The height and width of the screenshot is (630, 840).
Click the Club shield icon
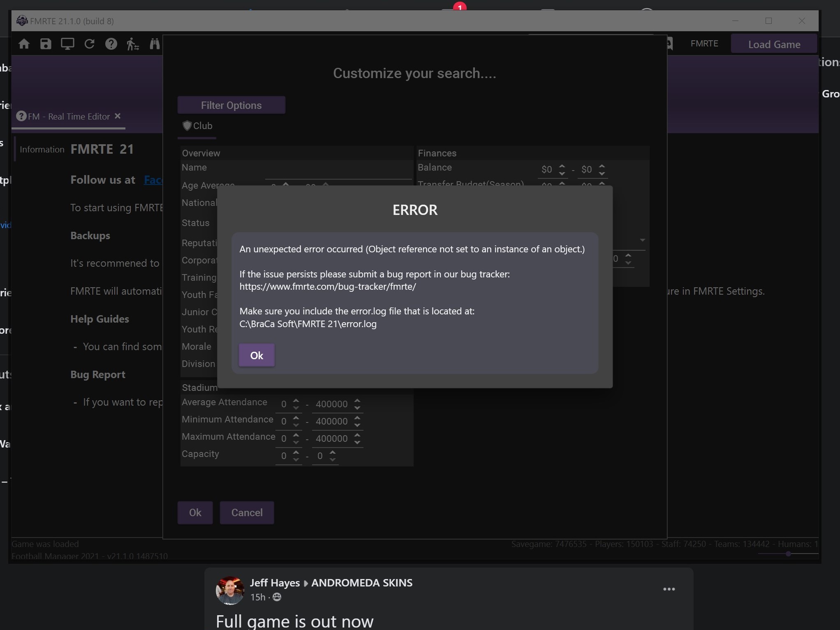pos(187,126)
